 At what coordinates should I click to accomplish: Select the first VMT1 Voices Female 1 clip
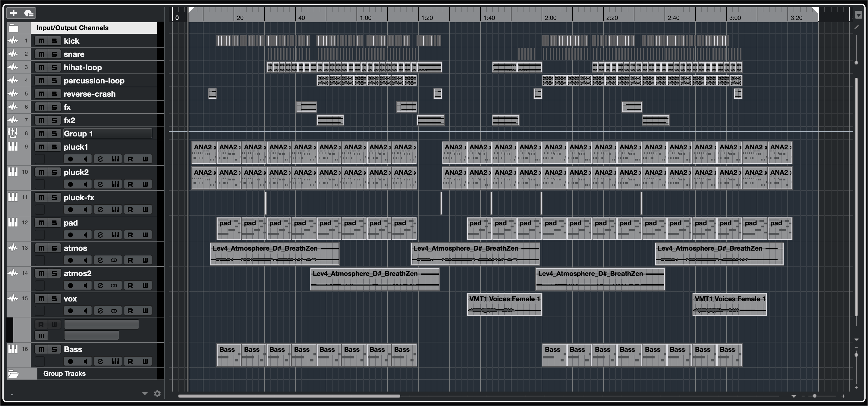(x=504, y=304)
